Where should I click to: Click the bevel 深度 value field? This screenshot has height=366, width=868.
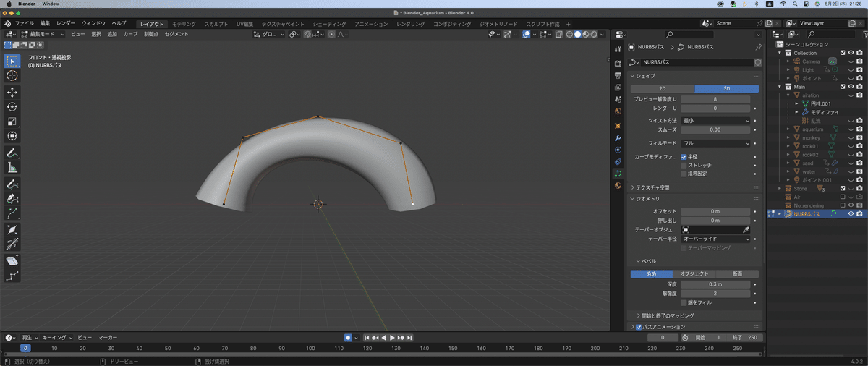point(715,284)
